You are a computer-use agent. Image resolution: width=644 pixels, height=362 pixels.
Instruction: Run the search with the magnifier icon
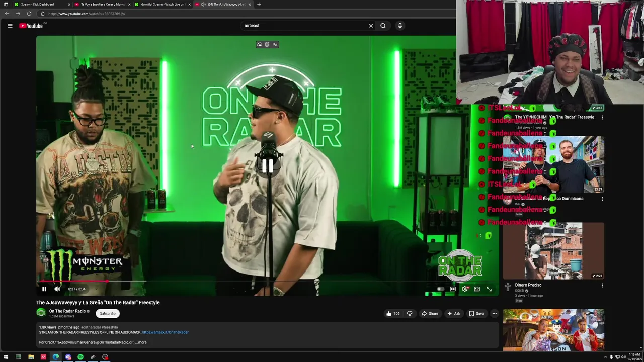[x=383, y=26]
